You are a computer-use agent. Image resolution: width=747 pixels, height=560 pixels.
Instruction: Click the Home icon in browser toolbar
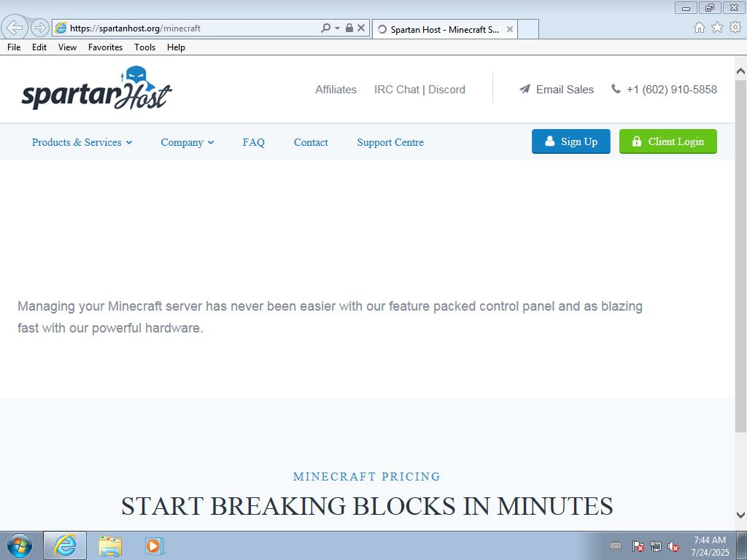699,28
